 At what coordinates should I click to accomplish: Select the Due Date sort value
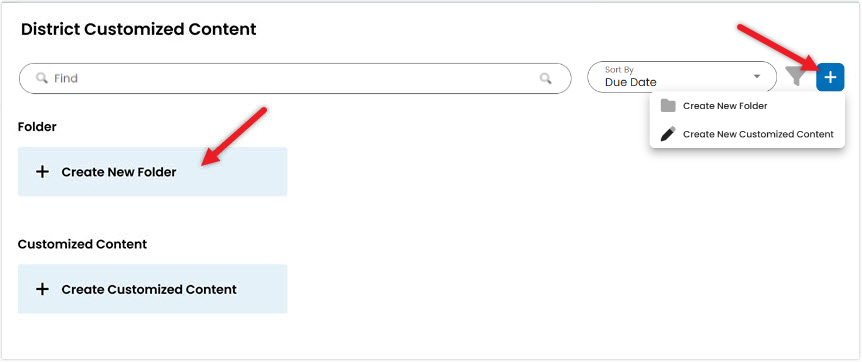point(631,83)
